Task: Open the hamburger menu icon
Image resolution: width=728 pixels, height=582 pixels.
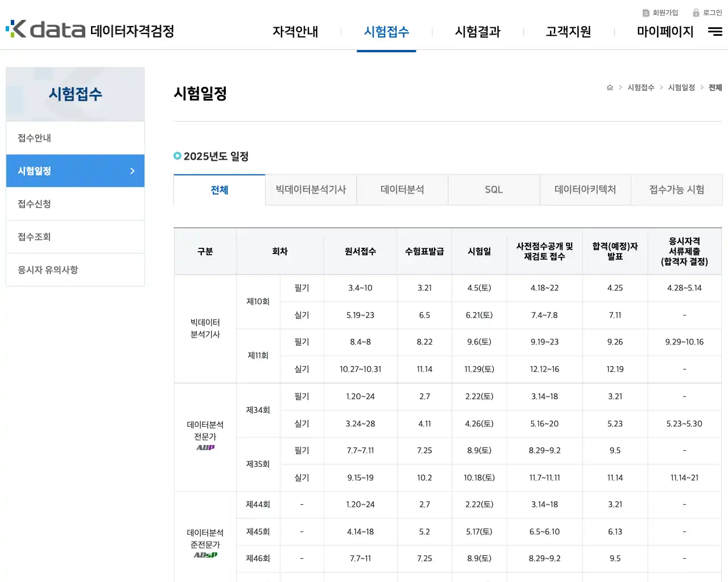Action: (715, 32)
